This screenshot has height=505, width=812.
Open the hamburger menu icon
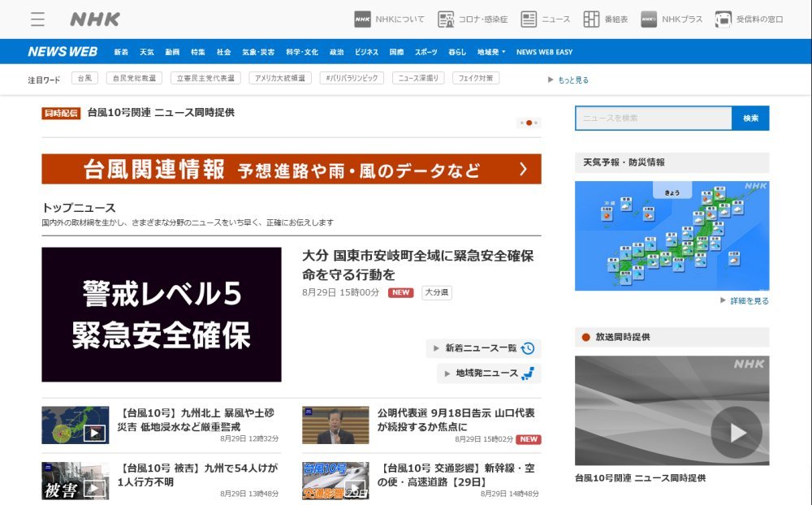(37, 19)
